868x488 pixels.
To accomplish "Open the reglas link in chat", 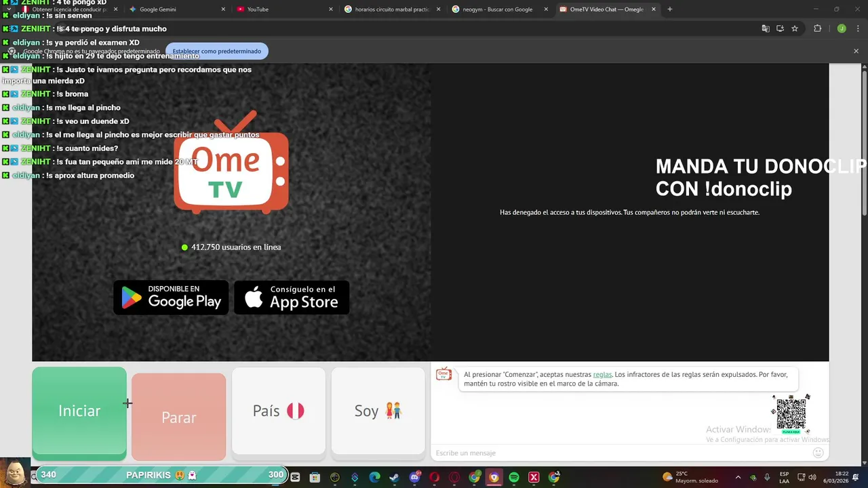I will pos(602,374).
